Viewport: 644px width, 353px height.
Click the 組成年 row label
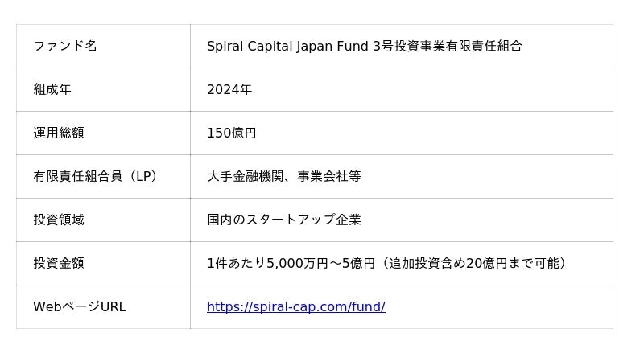[52, 89]
